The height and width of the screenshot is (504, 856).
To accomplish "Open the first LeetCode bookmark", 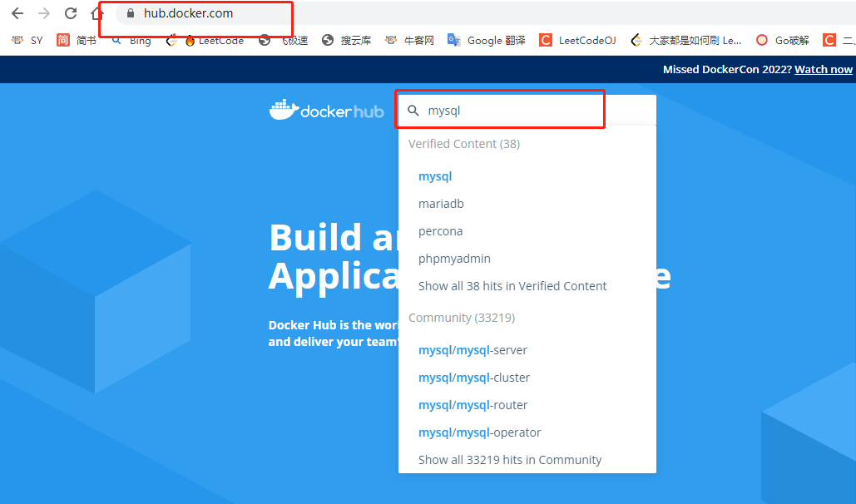I will pos(205,41).
